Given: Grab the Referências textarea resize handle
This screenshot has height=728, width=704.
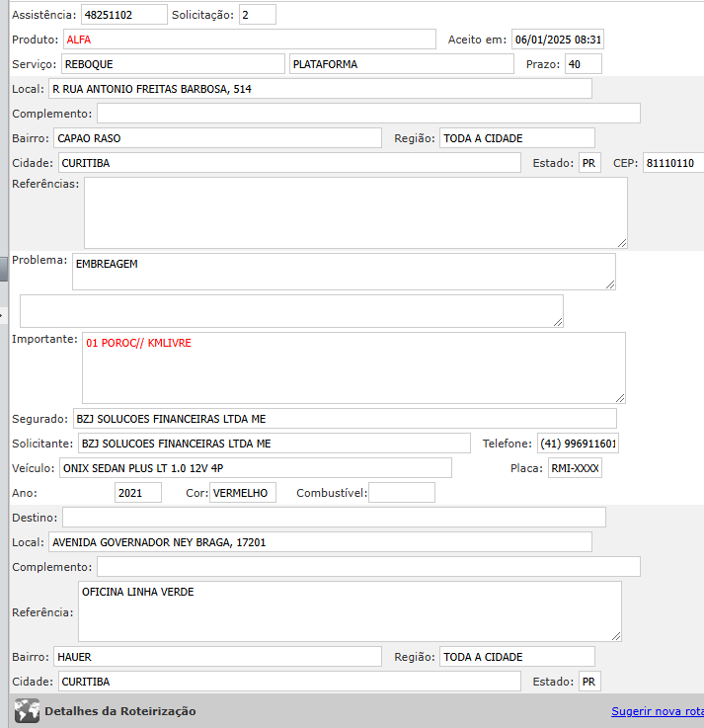Looking at the screenshot, I should (x=622, y=243).
